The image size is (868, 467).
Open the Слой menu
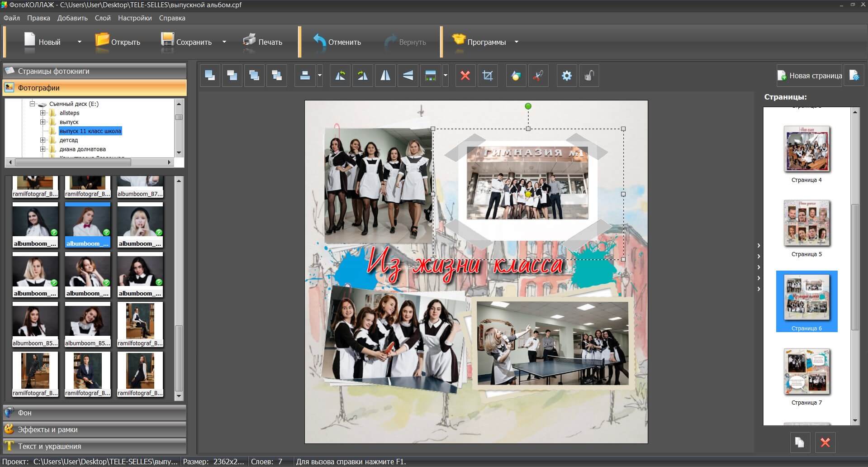point(103,18)
